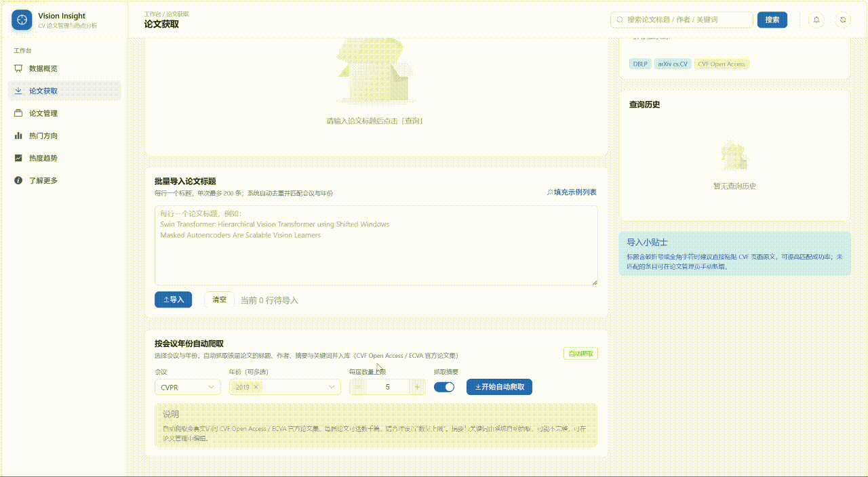
Task: Decrease 每届数量上限 with the minus button
Action: point(357,387)
